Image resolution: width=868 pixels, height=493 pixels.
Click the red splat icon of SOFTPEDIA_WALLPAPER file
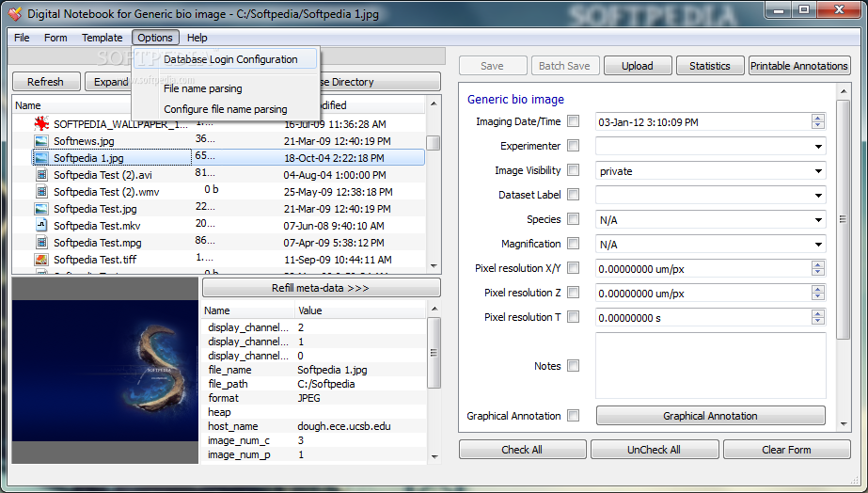tap(41, 123)
